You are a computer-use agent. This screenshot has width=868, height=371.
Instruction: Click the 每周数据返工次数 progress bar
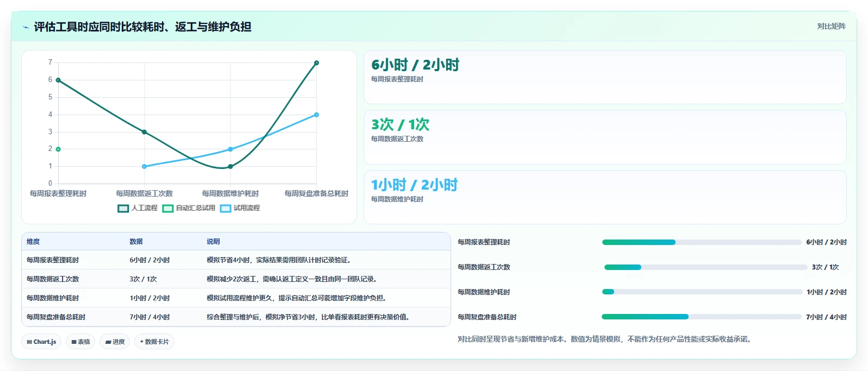coord(705,267)
